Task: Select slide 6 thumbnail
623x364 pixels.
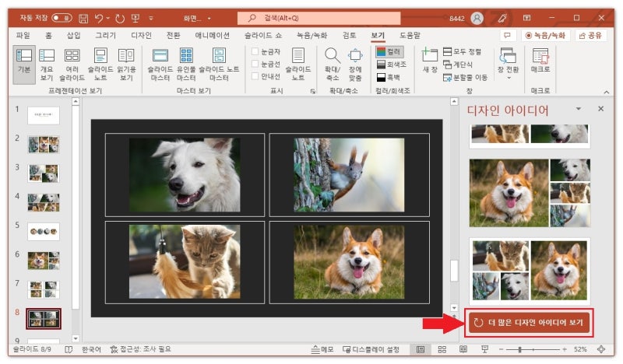Action: 44,260
